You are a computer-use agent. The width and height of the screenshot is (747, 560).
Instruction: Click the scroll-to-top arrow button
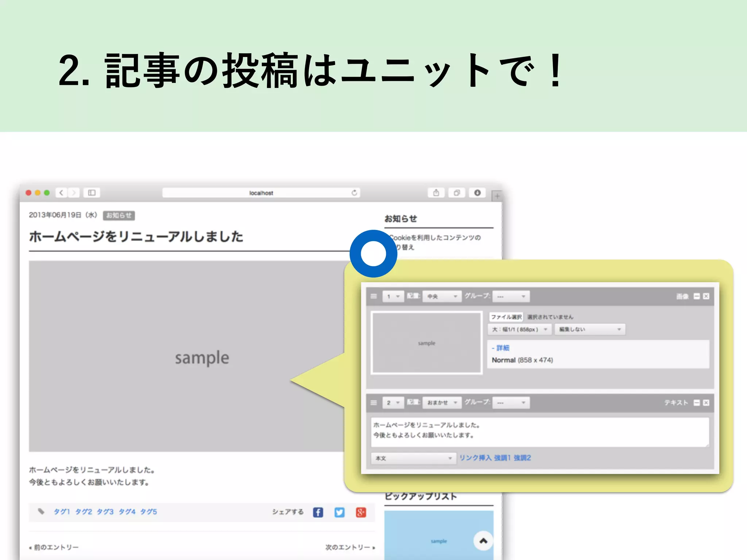483,541
